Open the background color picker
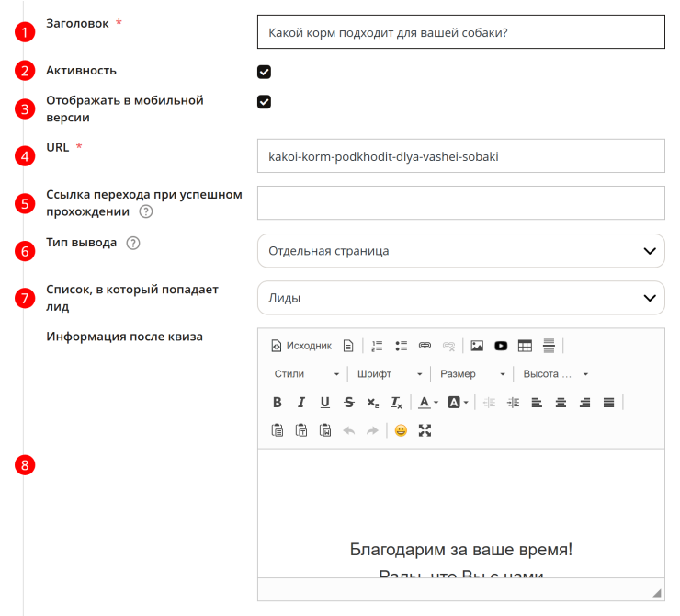The height and width of the screenshot is (616, 680). pos(458,403)
